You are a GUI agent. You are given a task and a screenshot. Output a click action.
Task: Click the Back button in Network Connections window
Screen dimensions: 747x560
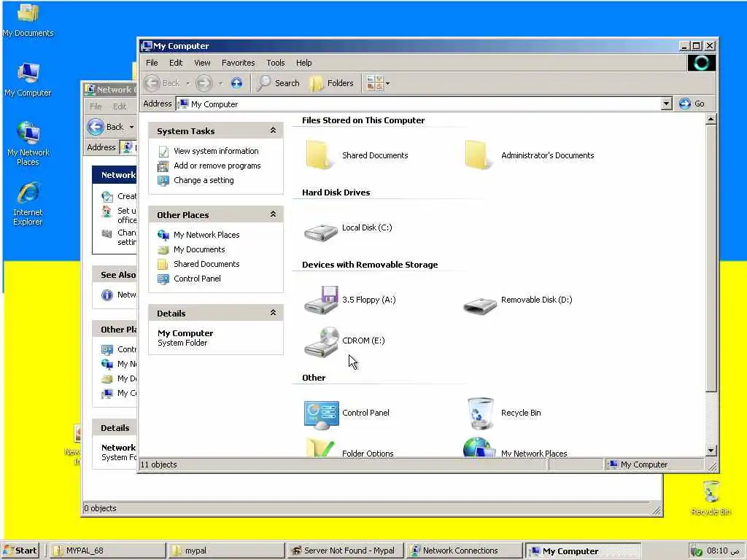coord(107,127)
